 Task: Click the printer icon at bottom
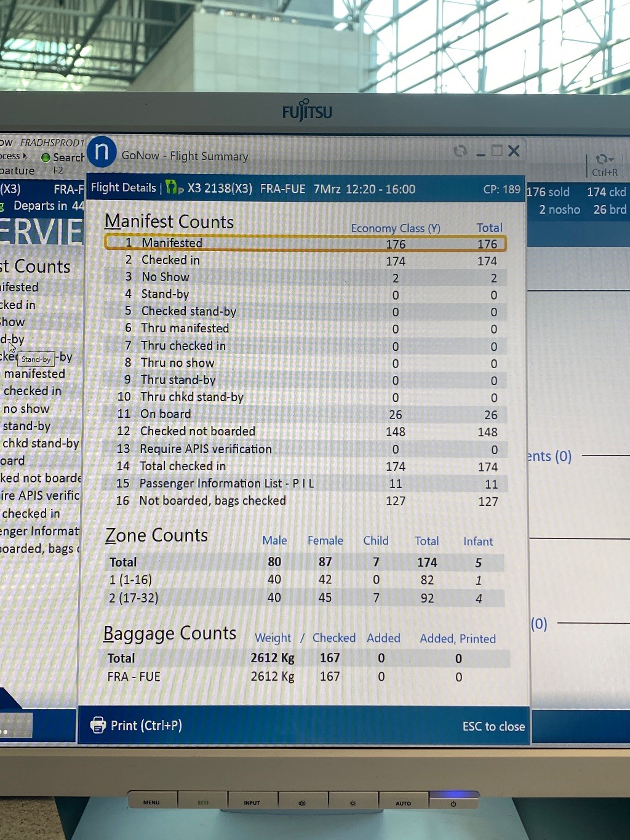click(98, 726)
